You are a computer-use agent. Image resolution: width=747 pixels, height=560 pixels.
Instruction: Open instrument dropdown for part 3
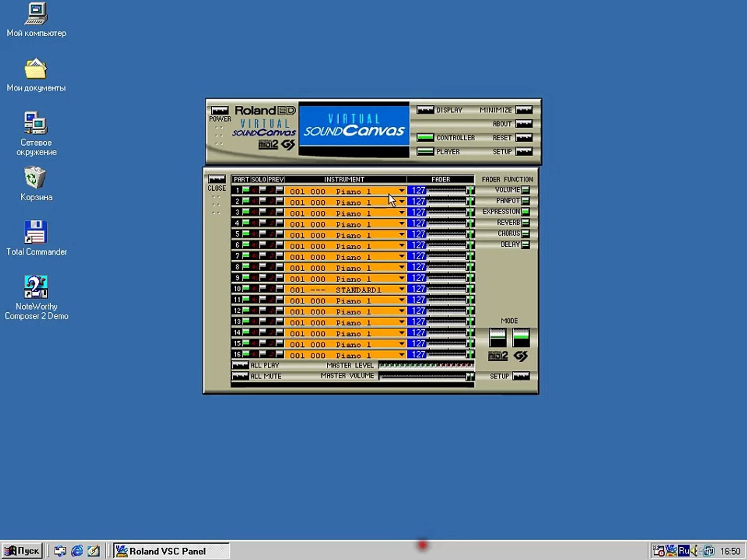tap(402, 213)
